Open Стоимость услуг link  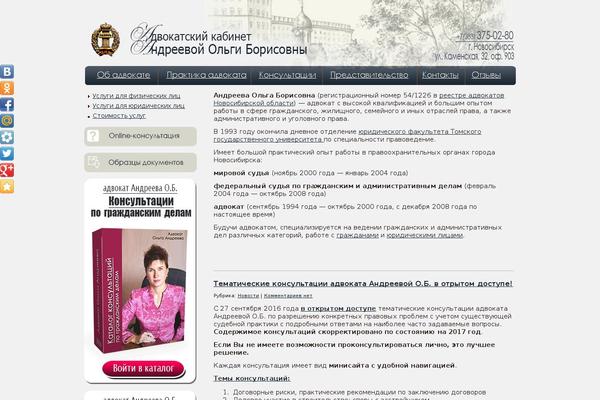(119, 116)
